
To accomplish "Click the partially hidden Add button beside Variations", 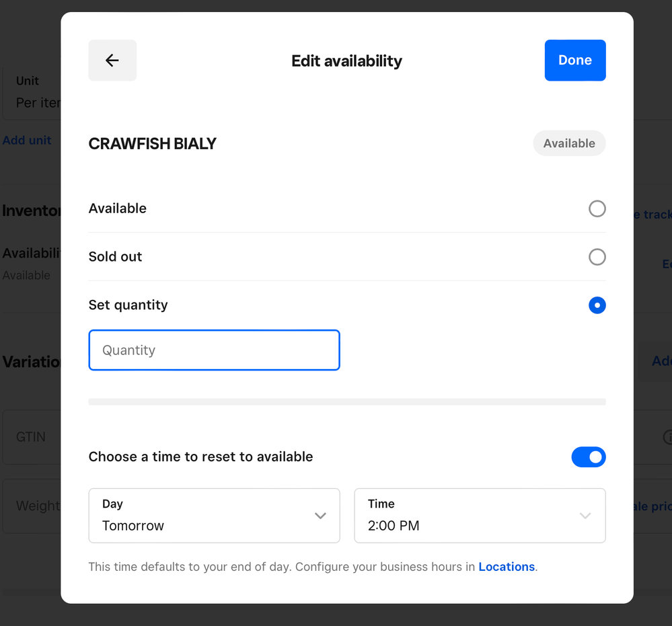I will pos(661,362).
